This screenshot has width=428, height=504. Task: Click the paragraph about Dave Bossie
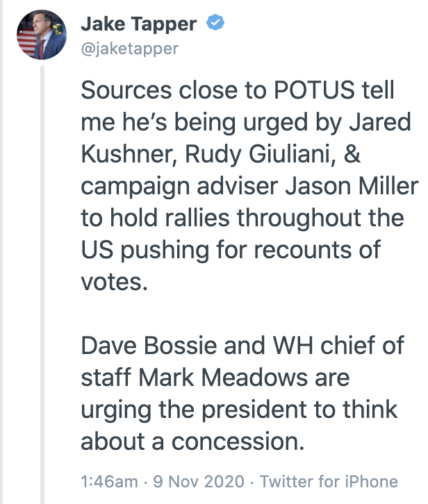pyautogui.click(x=242, y=394)
